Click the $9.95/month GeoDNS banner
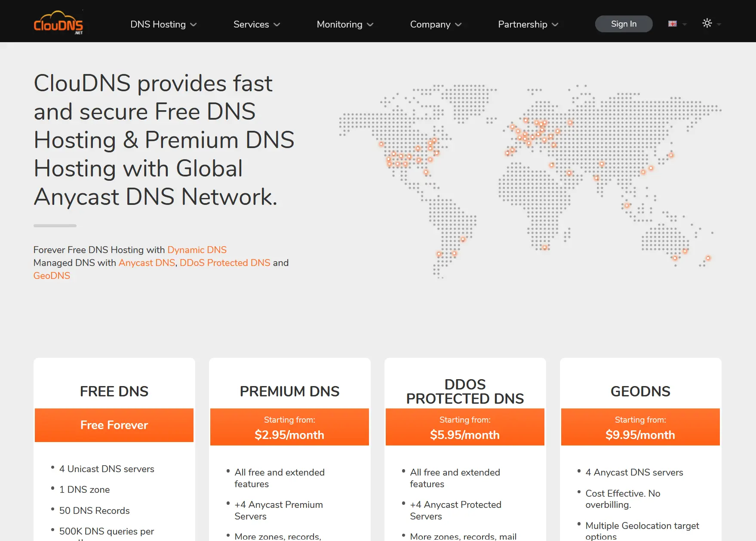The width and height of the screenshot is (756, 541). (x=640, y=427)
